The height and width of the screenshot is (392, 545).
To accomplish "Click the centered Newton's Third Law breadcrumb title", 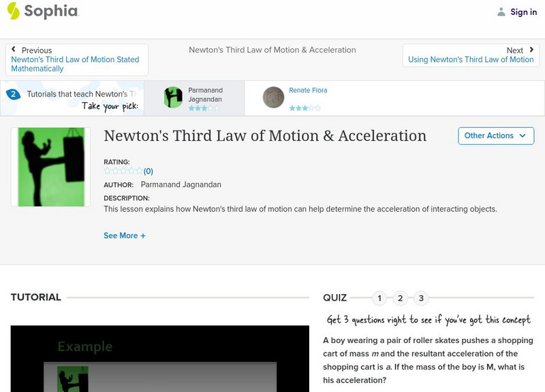I will 272,50.
